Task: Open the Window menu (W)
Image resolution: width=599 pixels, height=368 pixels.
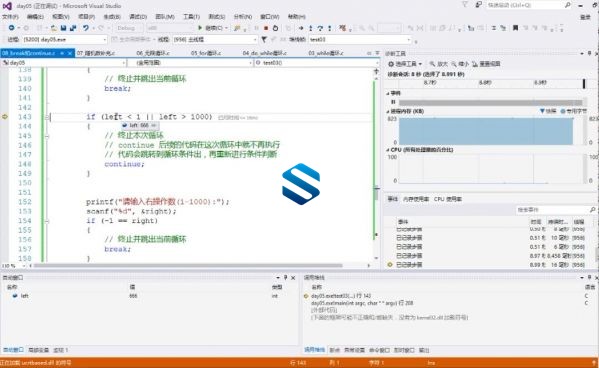Action: point(269,17)
